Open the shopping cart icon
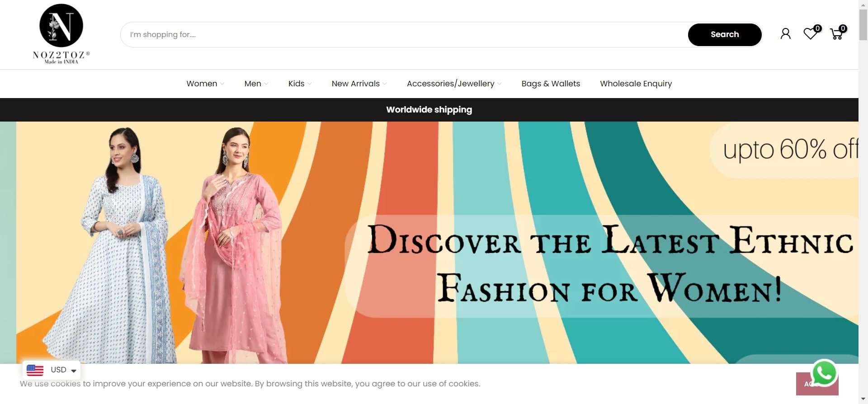This screenshot has height=404, width=868. click(836, 34)
